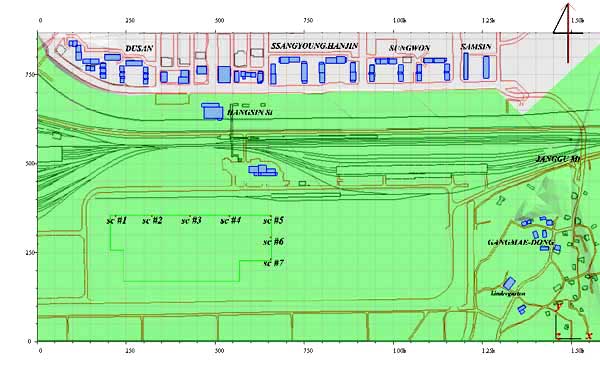Select source marker sc #6
Screen dimensions: 600x384
click(273, 242)
